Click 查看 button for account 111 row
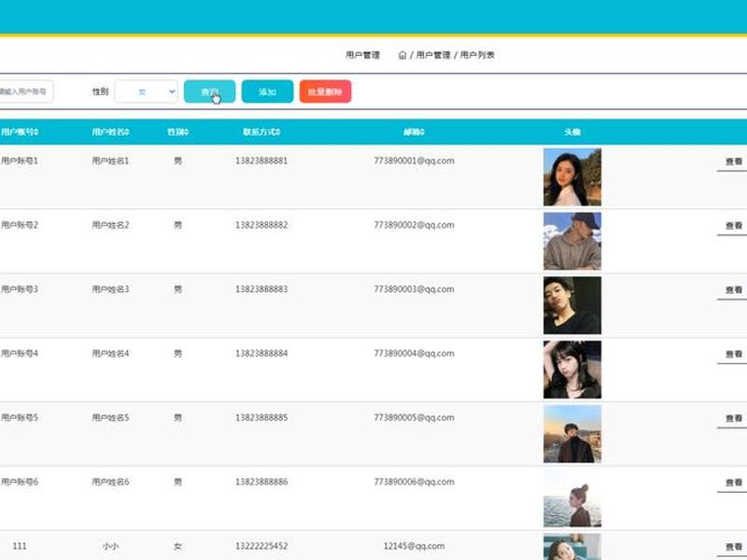 pos(734,547)
